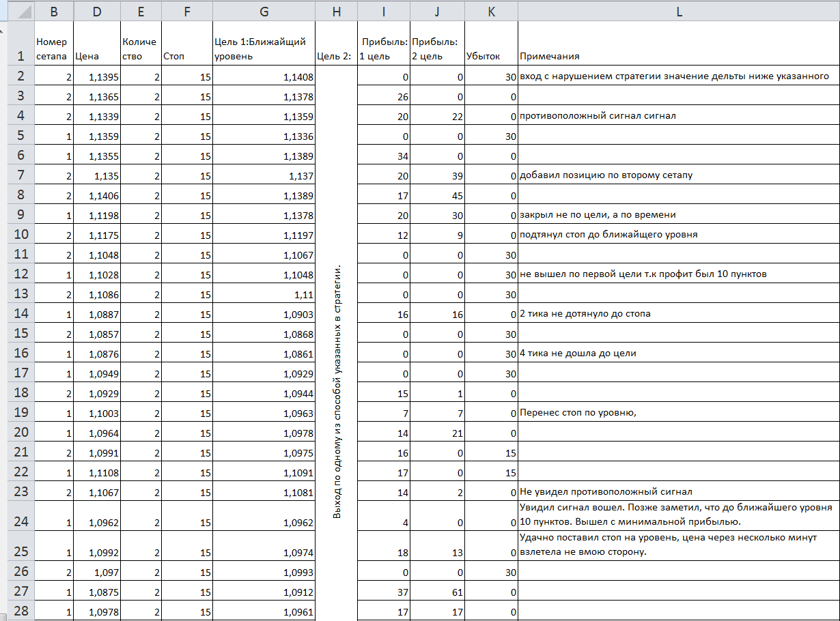This screenshot has width=840, height=621.
Task: Select the "Номер сетапа" header cell
Action: (x=53, y=49)
